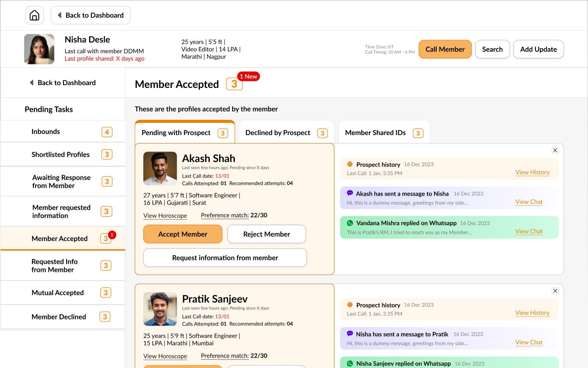The image size is (588, 368).
Task: Open Requested Info from Member
Action: (x=63, y=266)
